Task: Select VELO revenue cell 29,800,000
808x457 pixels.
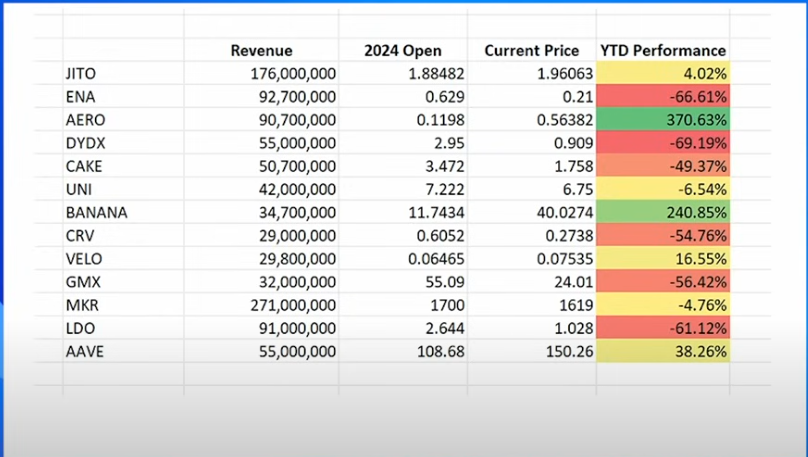Action: (261, 259)
